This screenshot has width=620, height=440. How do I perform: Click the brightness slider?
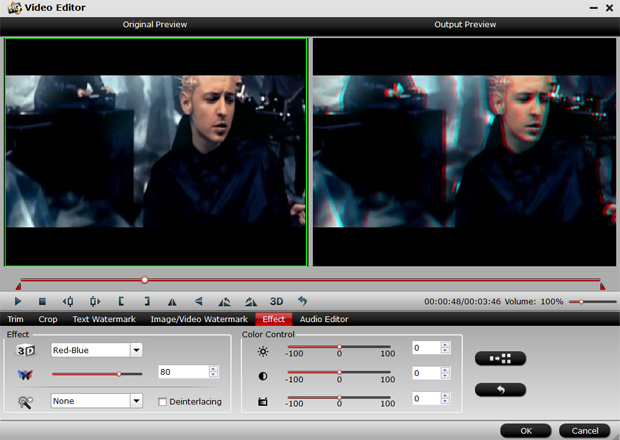pyautogui.click(x=339, y=347)
